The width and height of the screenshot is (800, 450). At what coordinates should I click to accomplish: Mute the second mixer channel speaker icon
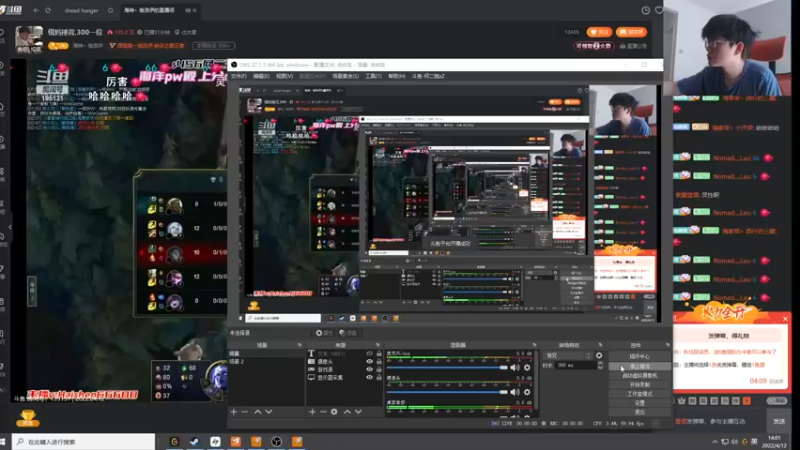coord(515,392)
